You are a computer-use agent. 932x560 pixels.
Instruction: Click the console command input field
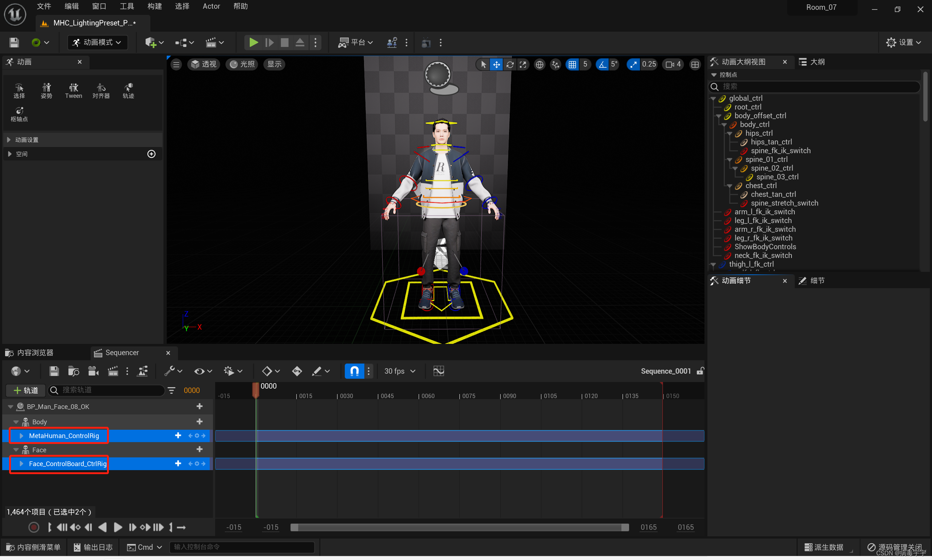(x=242, y=547)
